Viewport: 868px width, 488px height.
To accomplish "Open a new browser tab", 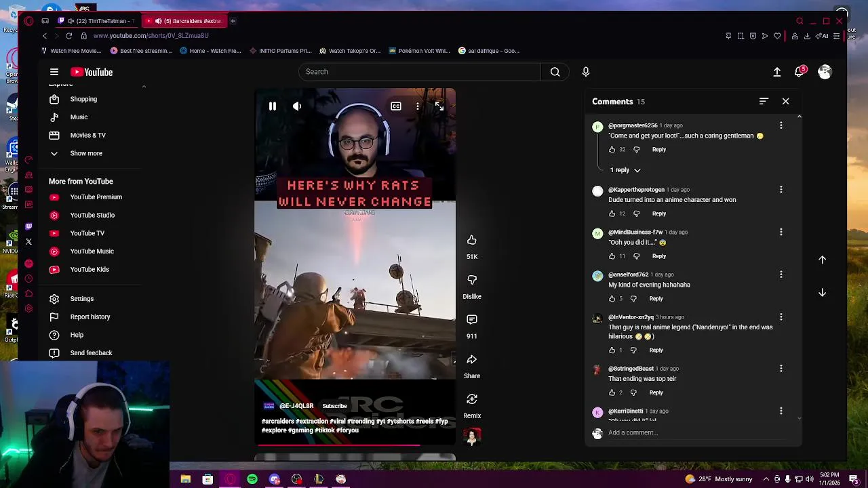I will click(x=233, y=21).
